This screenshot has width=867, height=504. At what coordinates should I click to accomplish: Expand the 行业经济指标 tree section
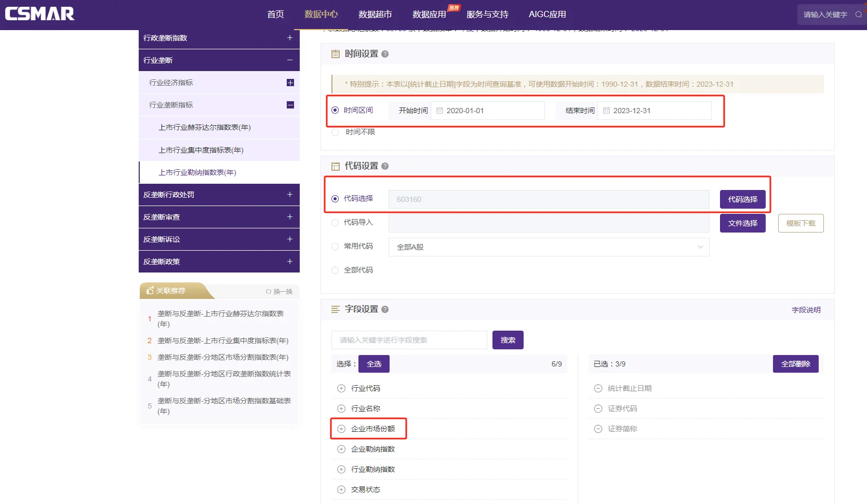[290, 82]
